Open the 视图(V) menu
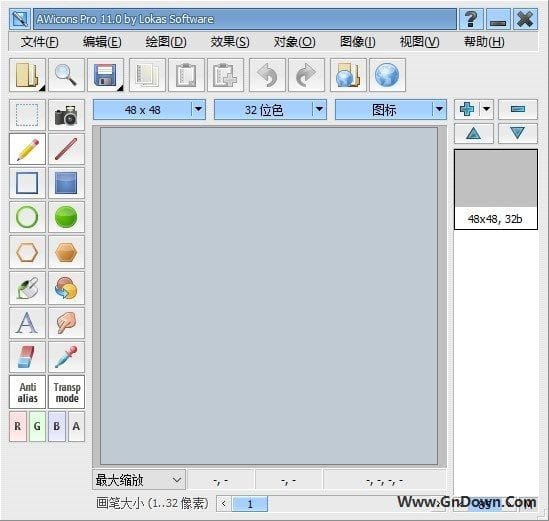The width and height of the screenshot is (549, 521). pos(419,42)
